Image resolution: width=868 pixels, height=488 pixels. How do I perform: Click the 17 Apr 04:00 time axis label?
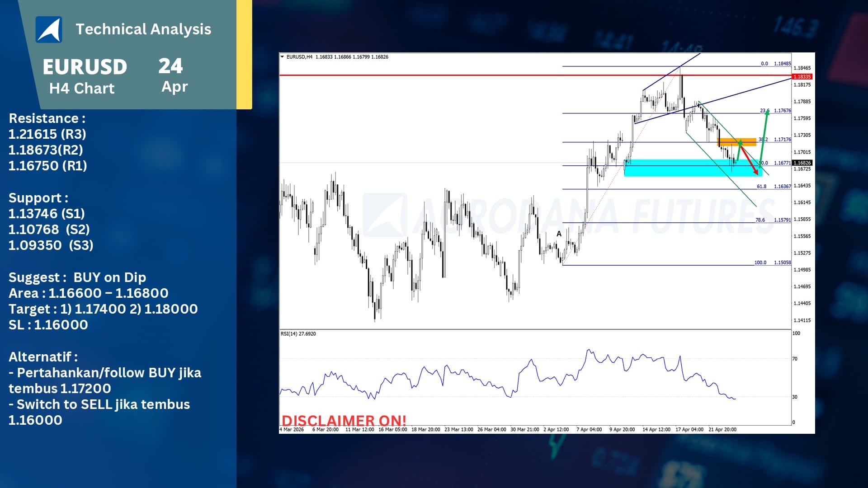pyautogui.click(x=689, y=430)
